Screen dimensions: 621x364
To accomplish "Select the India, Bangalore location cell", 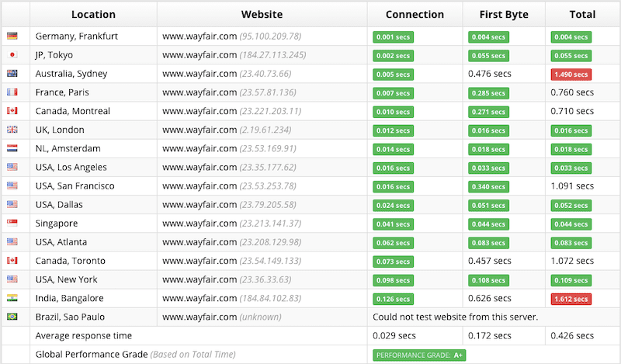I will pos(93,298).
